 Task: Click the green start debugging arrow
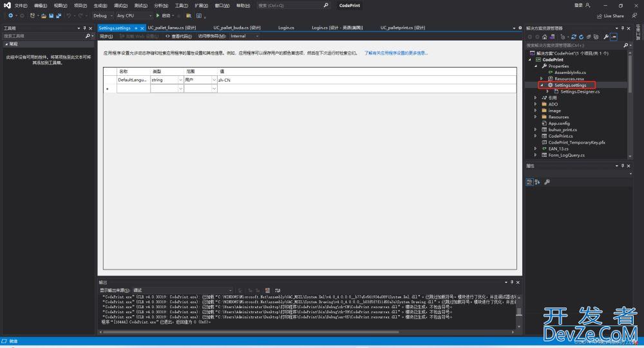[158, 15]
